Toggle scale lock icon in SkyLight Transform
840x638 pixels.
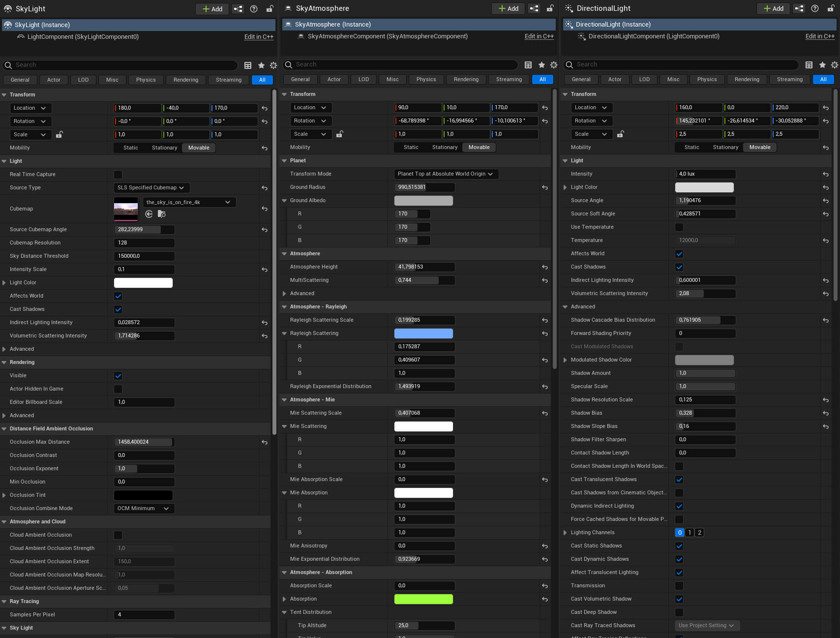[60, 134]
